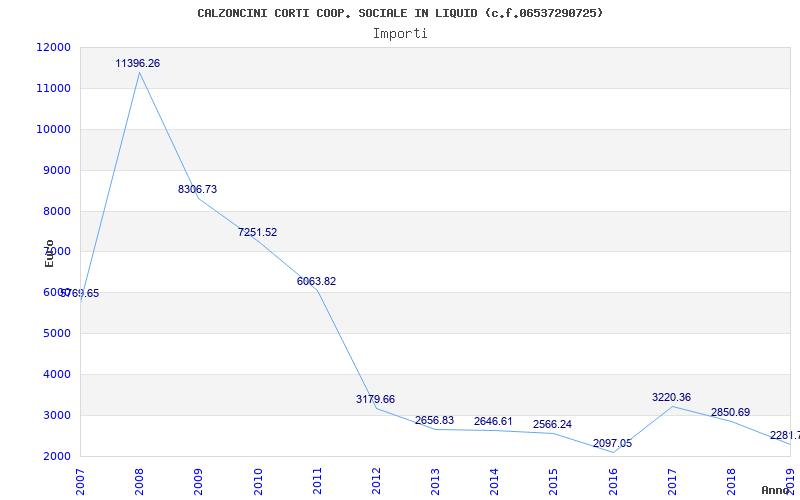Click the 4000 y-axis value
Image resolution: width=800 pixels, height=500 pixels.
pos(56,374)
